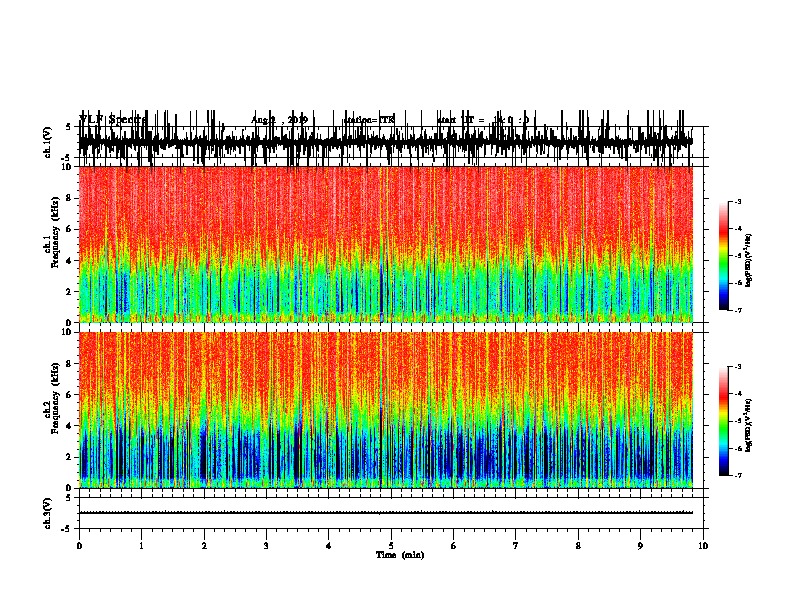
Task: Click the 'ch.1(V)' waveform axis label
Action: tap(48, 142)
